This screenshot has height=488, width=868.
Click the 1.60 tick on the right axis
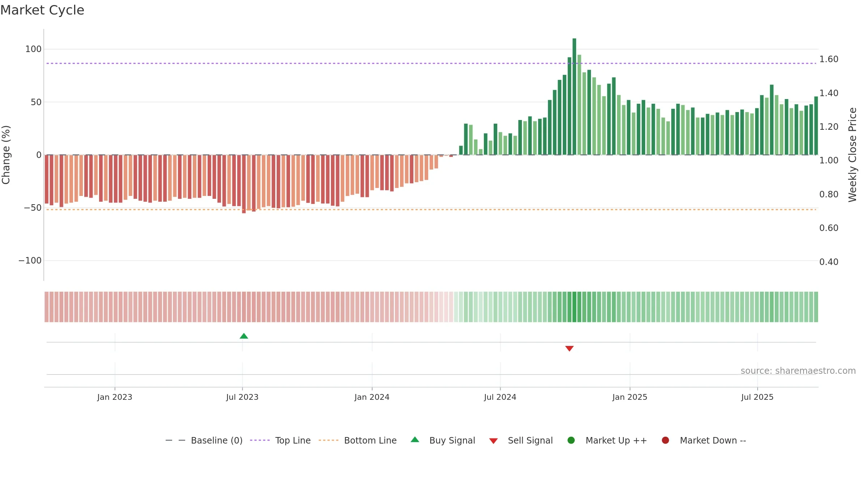tap(829, 59)
